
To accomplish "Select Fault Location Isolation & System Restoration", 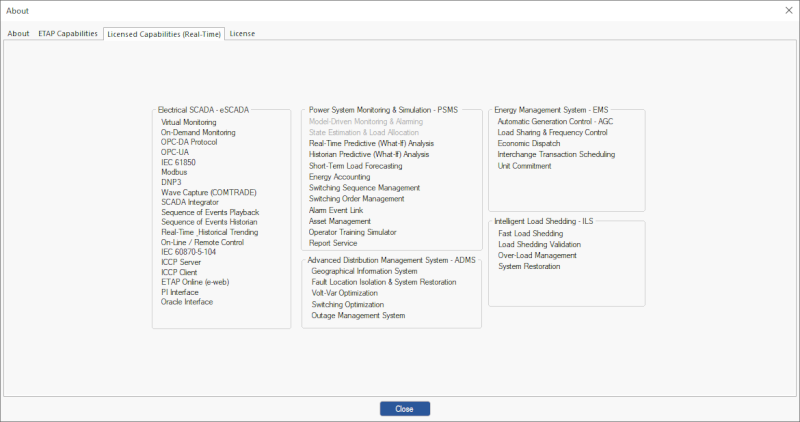I will point(384,282).
